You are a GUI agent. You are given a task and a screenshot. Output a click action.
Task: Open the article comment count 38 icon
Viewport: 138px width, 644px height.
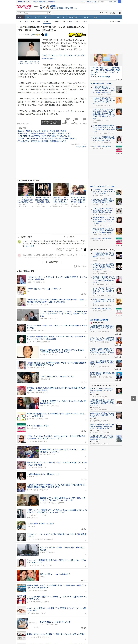pyautogui.click(x=33, y=35)
